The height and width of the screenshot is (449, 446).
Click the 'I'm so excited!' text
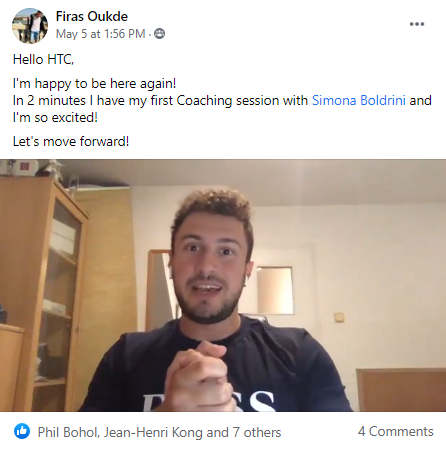[55, 117]
